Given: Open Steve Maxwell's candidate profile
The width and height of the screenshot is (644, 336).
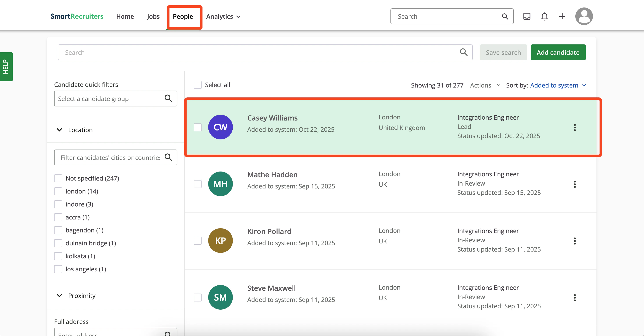Looking at the screenshot, I should click(271, 288).
